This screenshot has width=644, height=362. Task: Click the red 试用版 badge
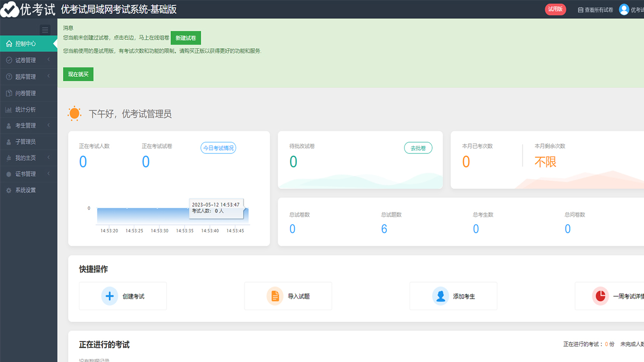tap(555, 9)
